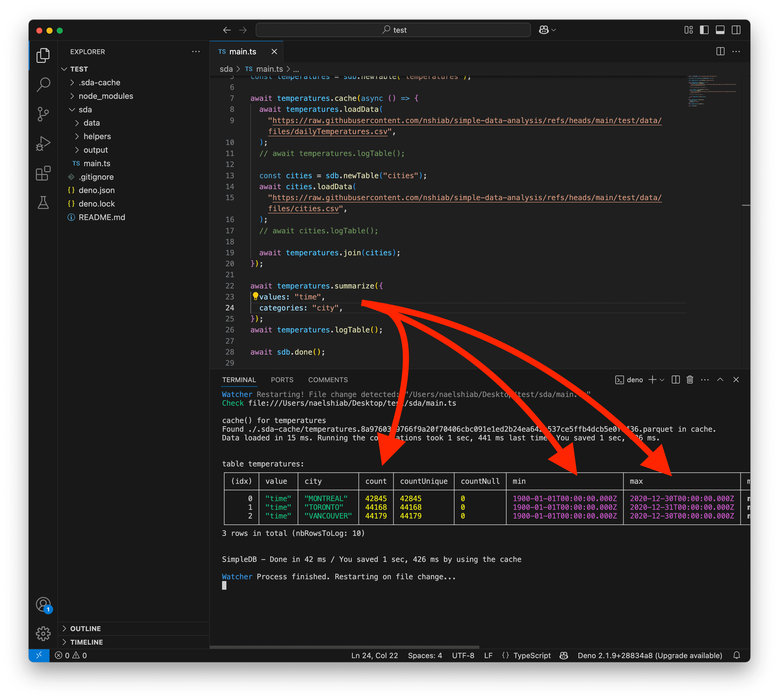The image size is (779, 700).
Task: Click the main.ts breadcrumb segment
Action: click(269, 69)
